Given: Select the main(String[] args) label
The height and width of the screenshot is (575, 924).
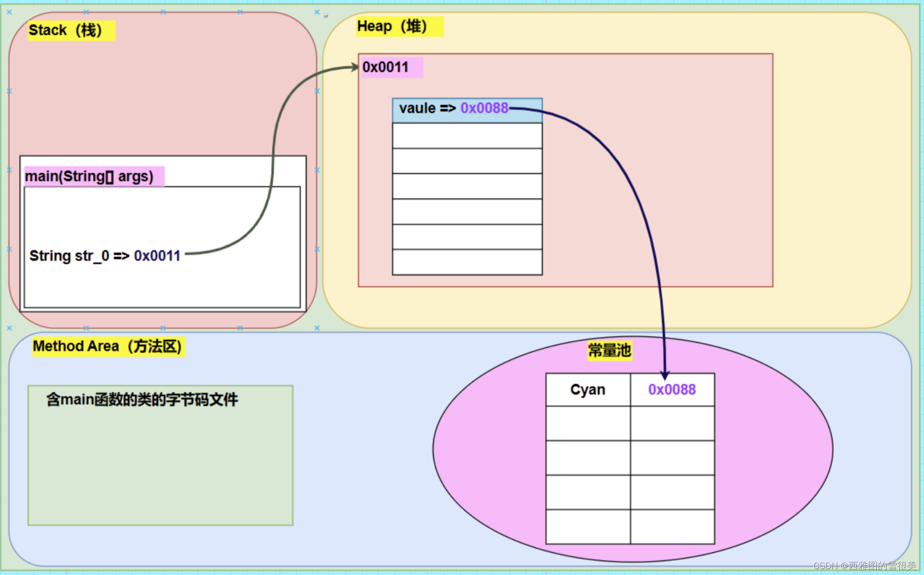Looking at the screenshot, I should (x=94, y=176).
